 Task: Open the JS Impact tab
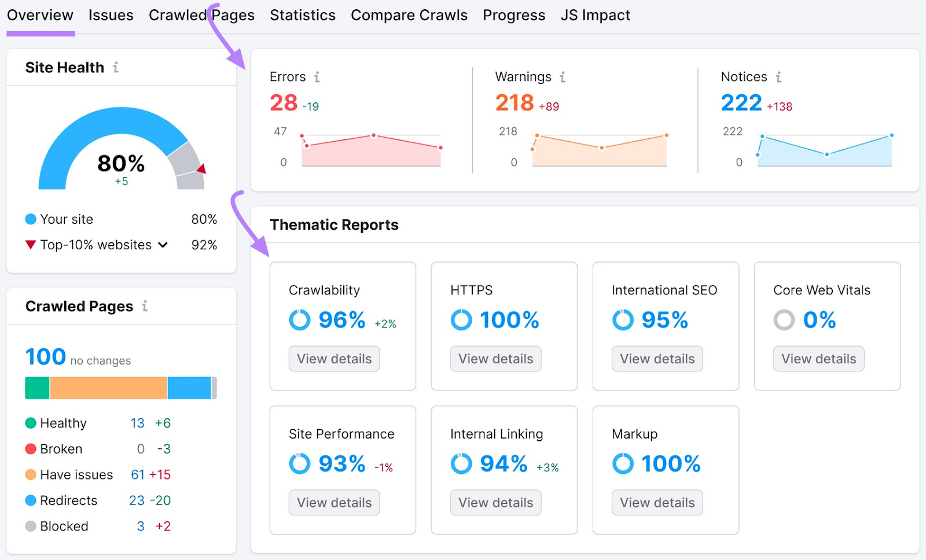[x=595, y=15]
